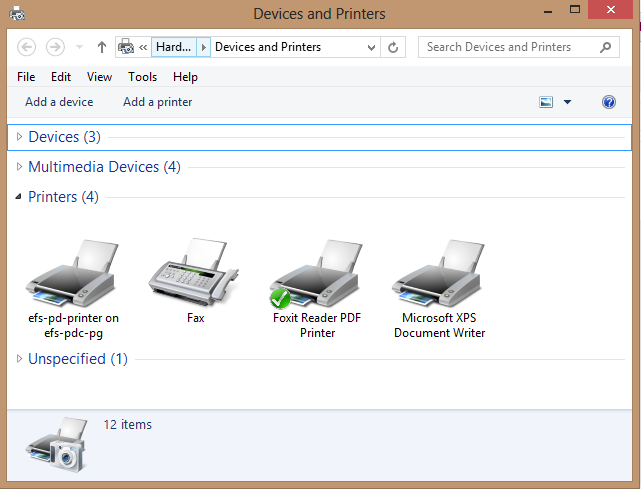
Task: Click the Microsoft XPS Document Writer label
Action: tap(439, 325)
